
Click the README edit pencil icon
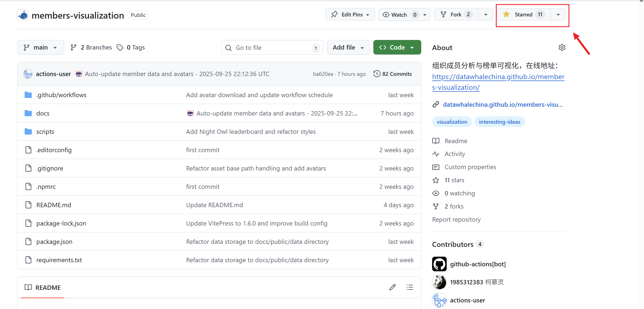[x=393, y=287]
